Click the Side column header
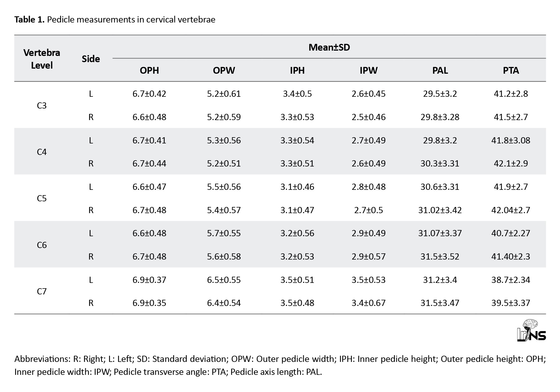Image resolution: width=560 pixels, height=392 pixels. [91, 59]
